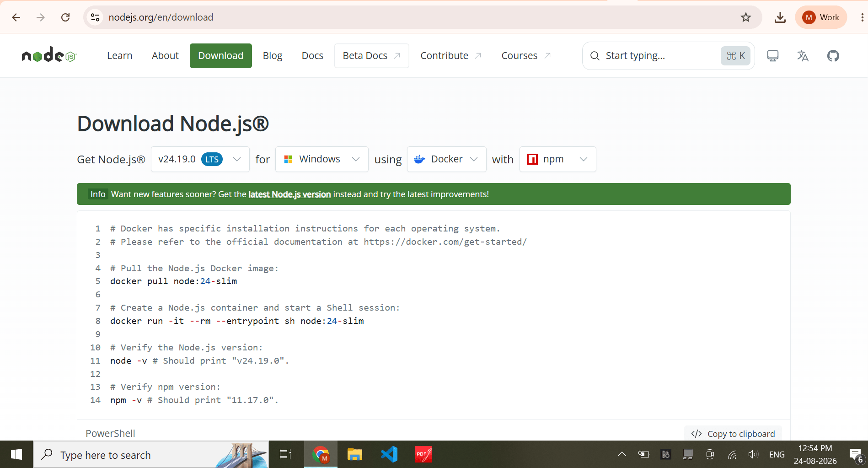
Task: Click the red npm icon
Action: (532, 159)
